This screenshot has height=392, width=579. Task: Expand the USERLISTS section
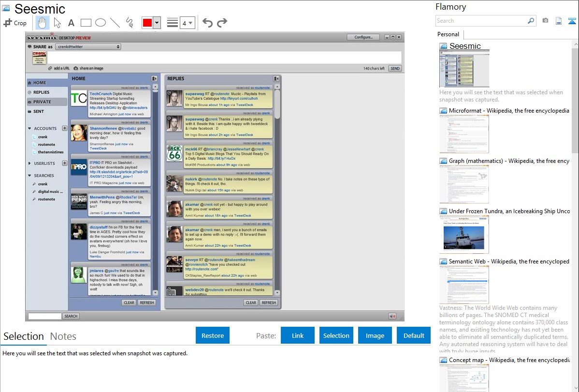coord(29,163)
